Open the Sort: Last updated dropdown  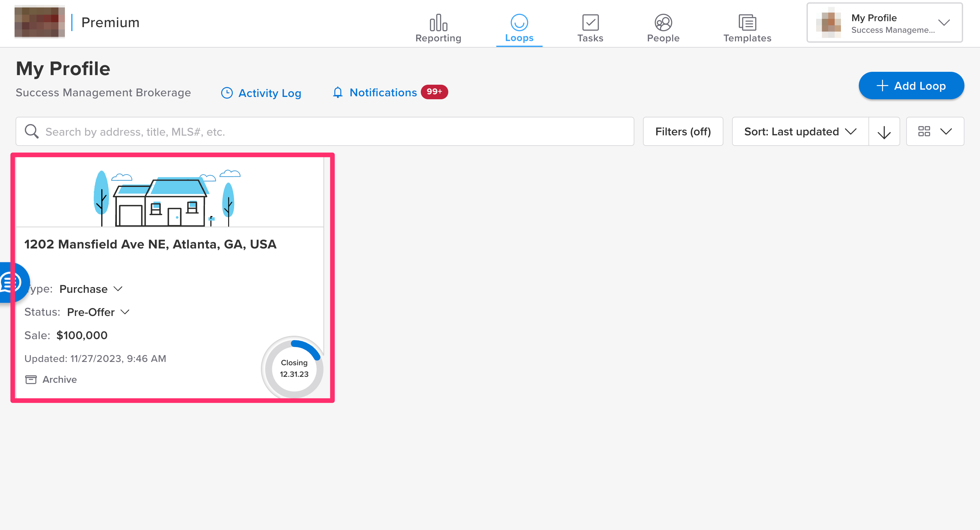pos(800,132)
